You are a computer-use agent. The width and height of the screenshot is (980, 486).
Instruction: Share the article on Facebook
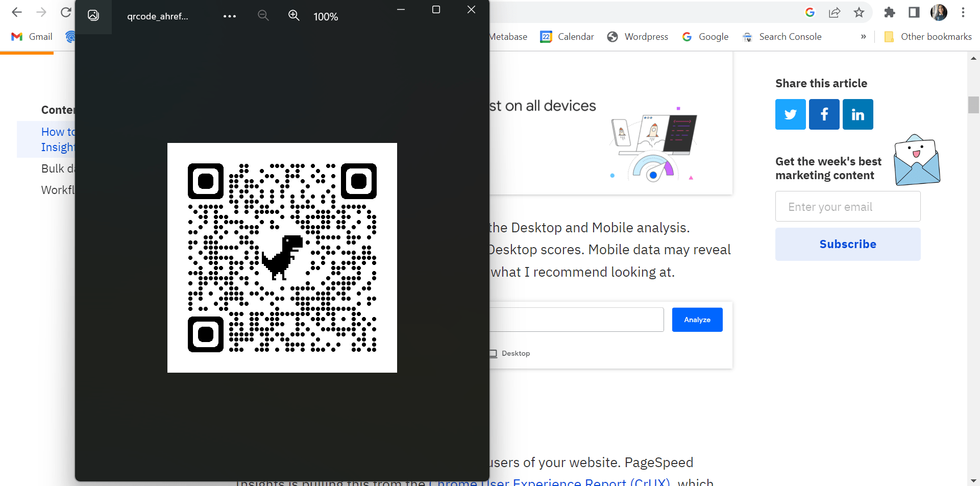pos(824,114)
